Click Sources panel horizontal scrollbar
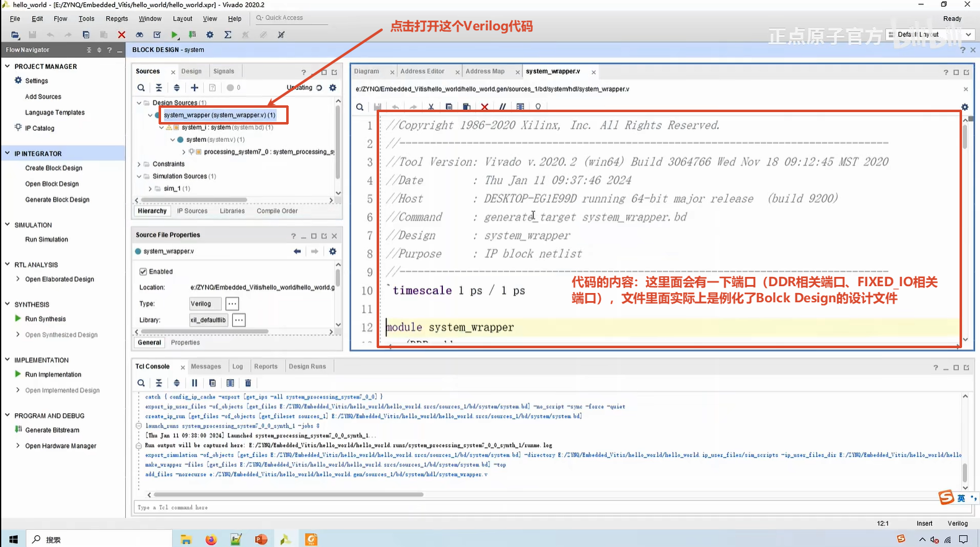This screenshot has height=547, width=980. (194, 200)
